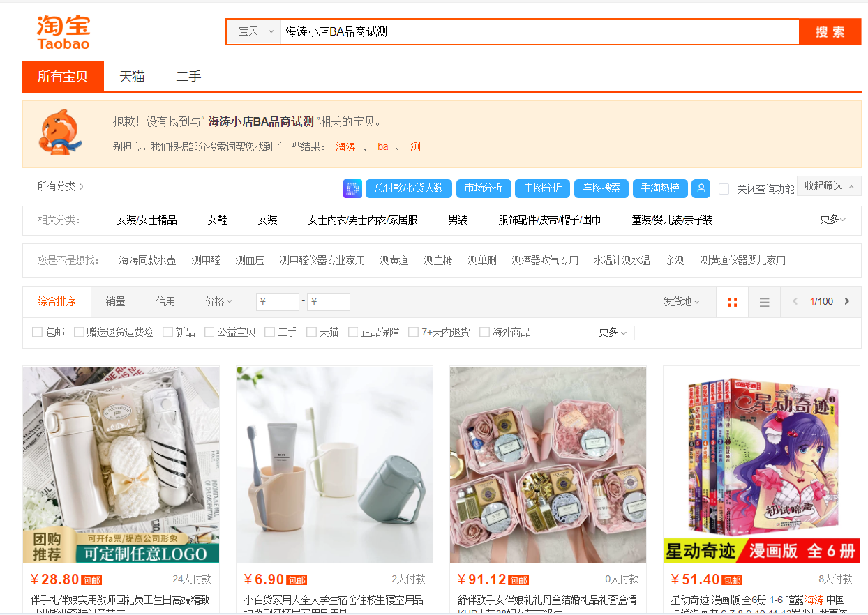Viewport: 868px width, 615px height.
Task: Switch to grid view layout
Action: pos(732,302)
